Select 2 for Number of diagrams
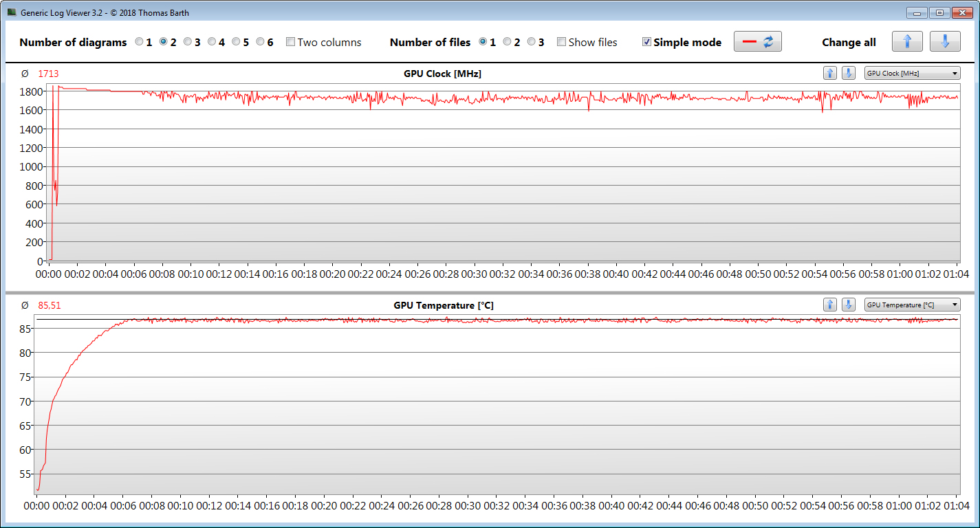 pos(164,42)
